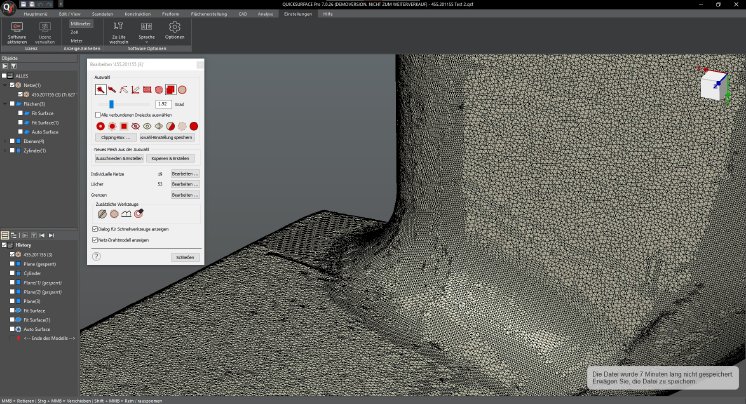Uncheck 'Dialog für Schnellwerkzeuge anzeigen'
Viewport: 746px width, 404px height.
(95, 229)
